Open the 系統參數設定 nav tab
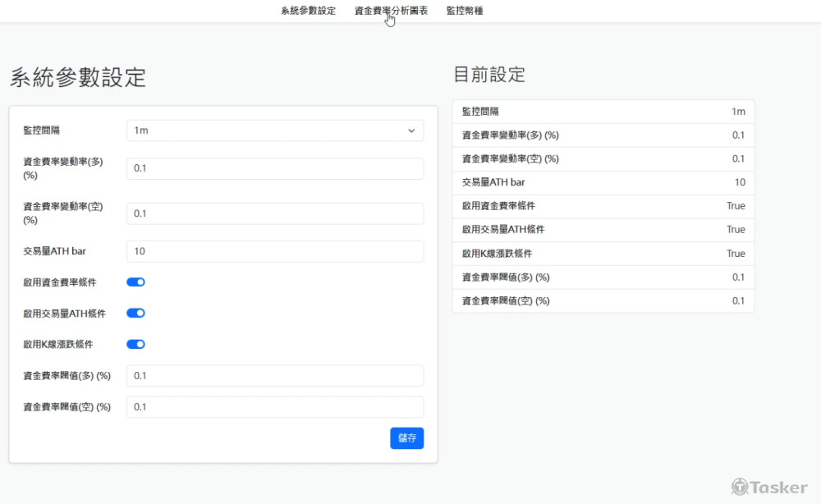Screen dimensions: 821x504 [308, 11]
